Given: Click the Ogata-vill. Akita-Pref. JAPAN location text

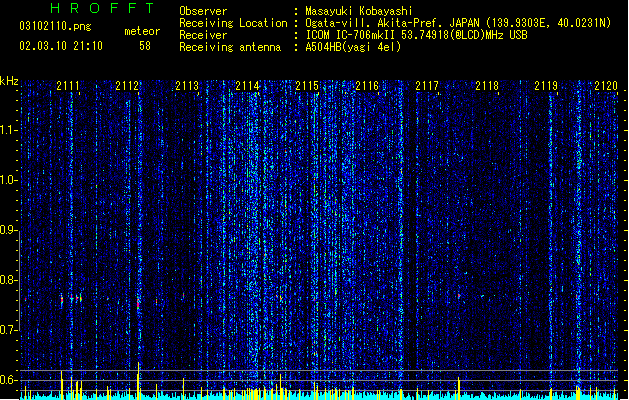Looking at the screenshot, I should point(458,23).
